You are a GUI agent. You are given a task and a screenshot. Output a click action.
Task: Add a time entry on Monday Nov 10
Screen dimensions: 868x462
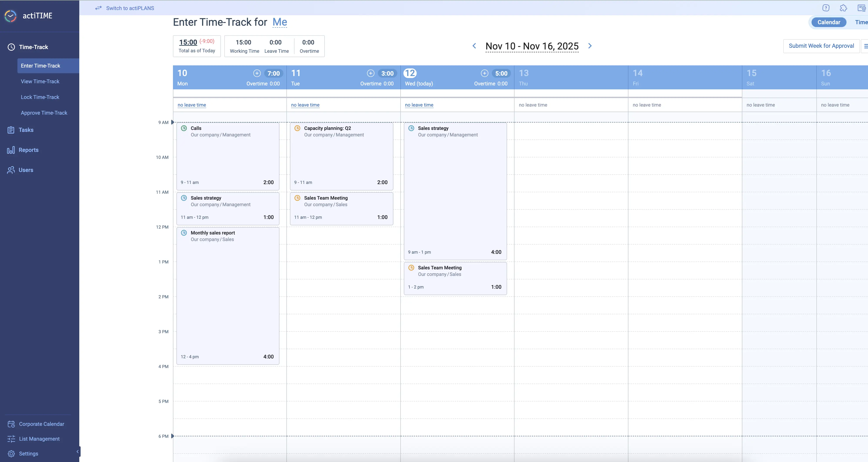[x=257, y=73]
